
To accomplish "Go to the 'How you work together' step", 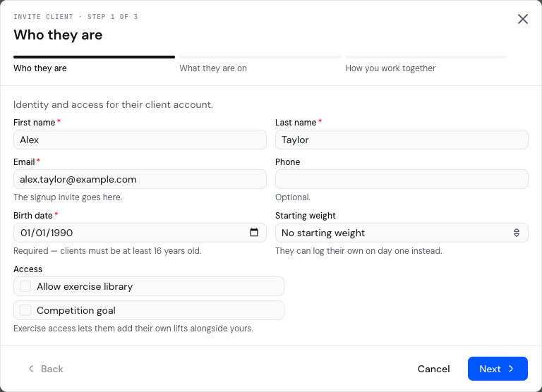I will (426, 64).
